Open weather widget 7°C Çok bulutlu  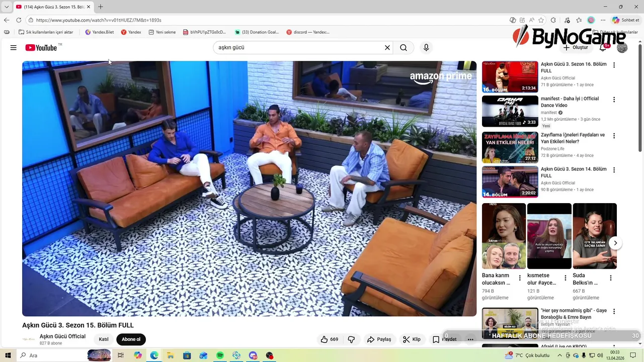[x=528, y=355]
